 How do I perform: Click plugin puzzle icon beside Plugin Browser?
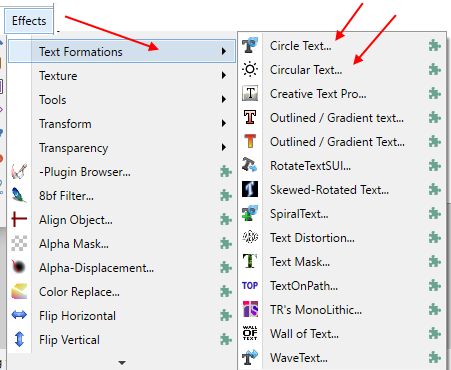[x=226, y=172]
